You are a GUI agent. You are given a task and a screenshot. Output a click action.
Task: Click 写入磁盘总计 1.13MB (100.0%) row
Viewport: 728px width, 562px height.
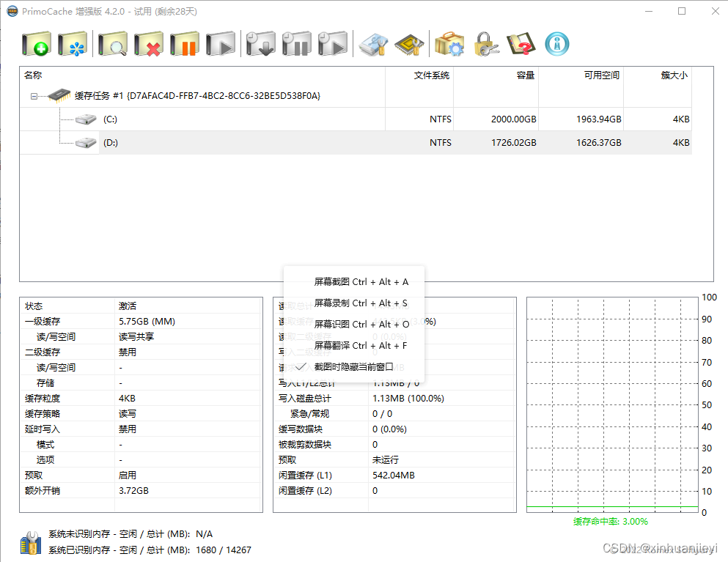click(394, 398)
